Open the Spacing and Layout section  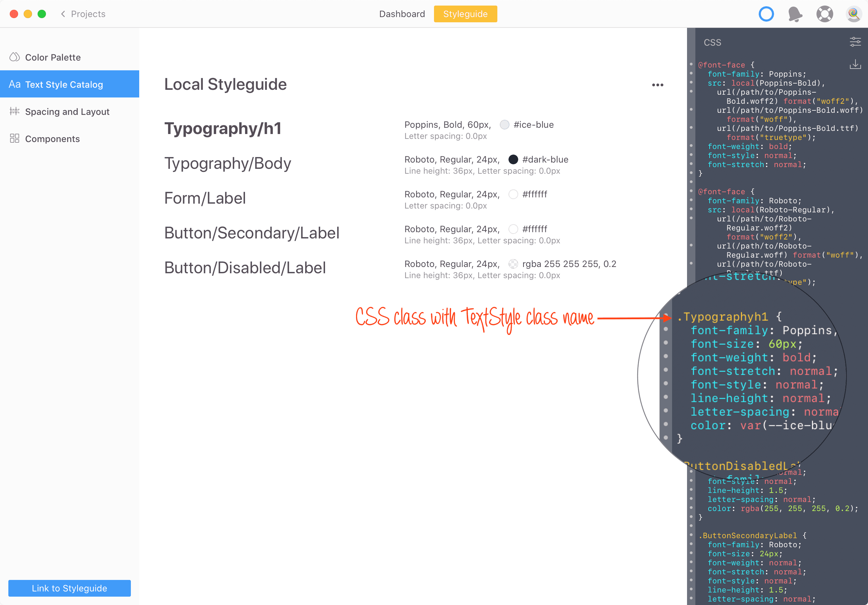tap(70, 111)
